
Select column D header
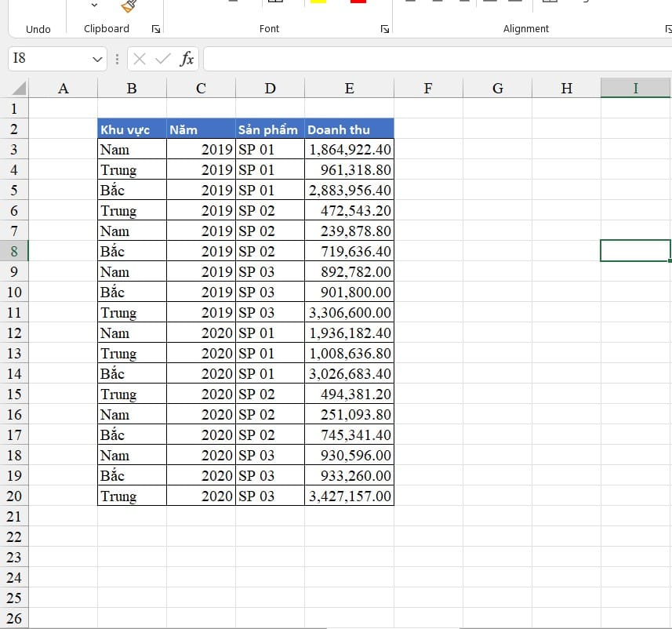(270, 89)
